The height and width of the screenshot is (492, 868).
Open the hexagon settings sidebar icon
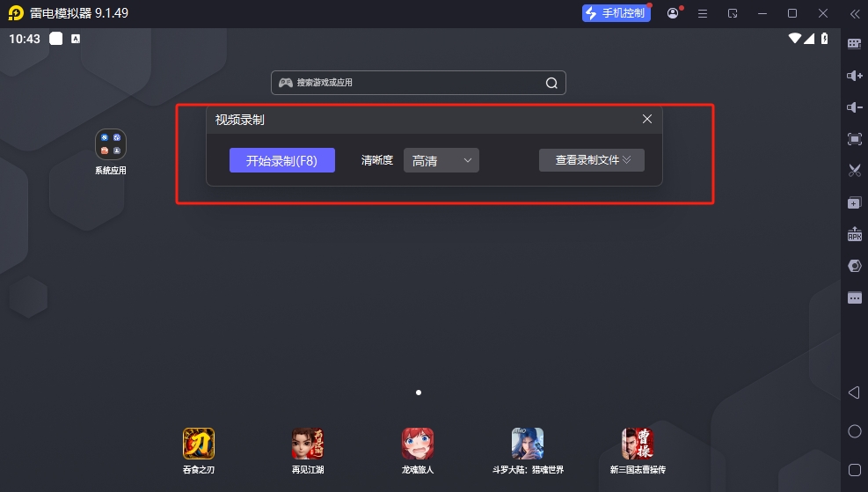[x=855, y=266]
